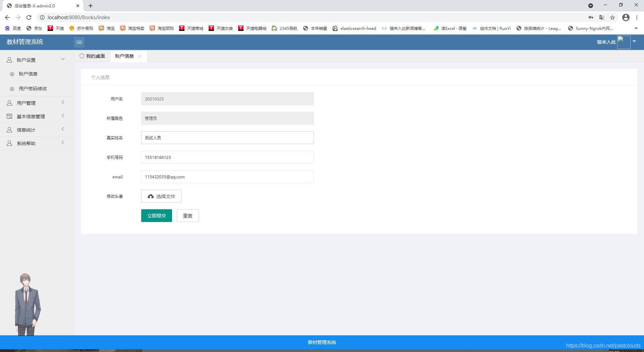Screen dimensions: 644x352
Task: Click the browser address bar URL
Action: tap(79, 17)
